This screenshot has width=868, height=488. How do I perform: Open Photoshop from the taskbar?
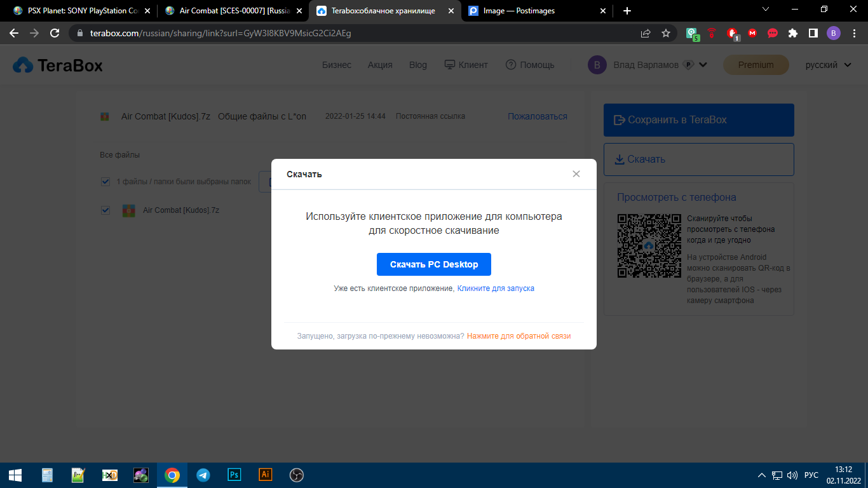click(234, 475)
